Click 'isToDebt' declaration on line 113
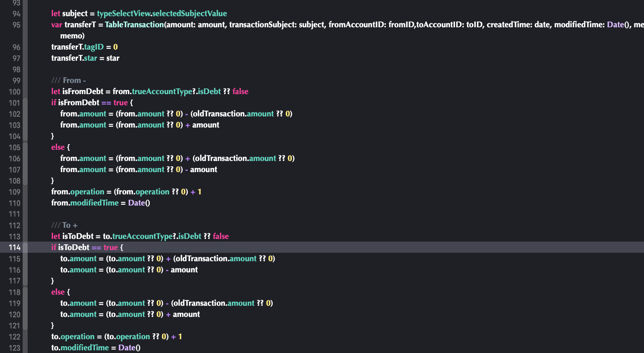The image size is (644, 353). (x=78, y=237)
